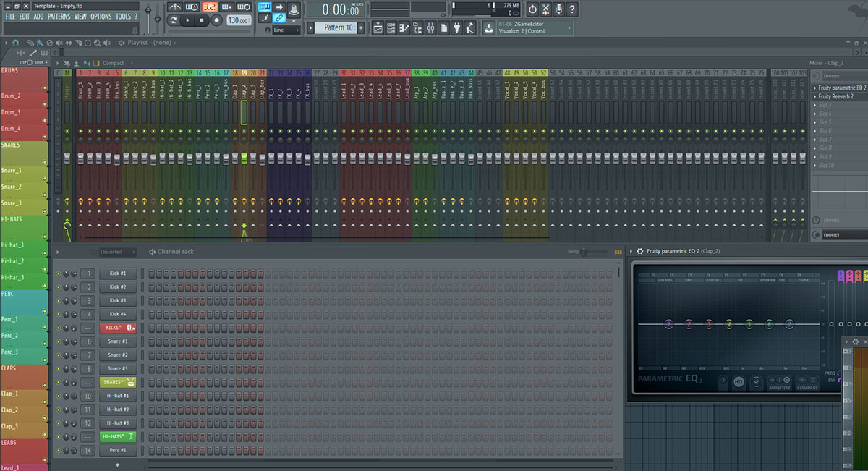Click the Play button in transport
This screenshot has height=471, width=868.
point(188,20)
